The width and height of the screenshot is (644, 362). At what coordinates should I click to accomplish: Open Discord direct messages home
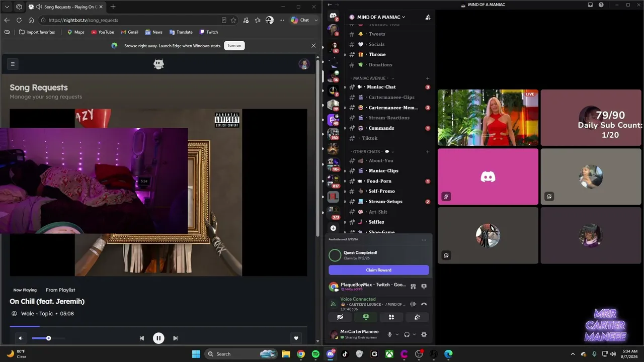(x=333, y=16)
